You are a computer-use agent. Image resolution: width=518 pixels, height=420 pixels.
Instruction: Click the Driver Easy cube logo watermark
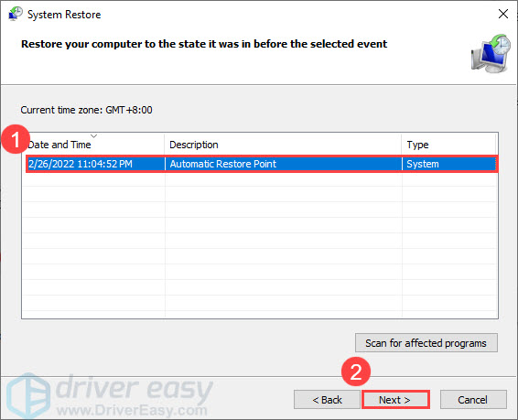tap(28, 396)
